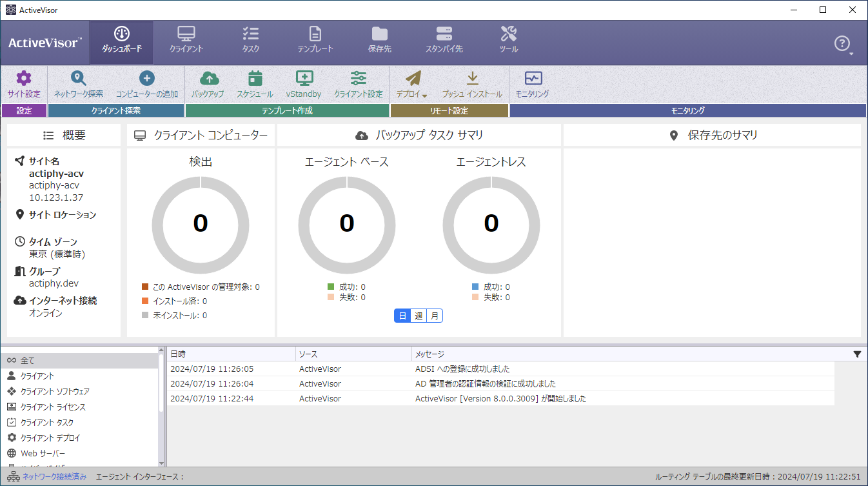The height and width of the screenshot is (486, 868).
Task: Click 保存先のサマリ location pin icon
Action: pyautogui.click(x=674, y=136)
